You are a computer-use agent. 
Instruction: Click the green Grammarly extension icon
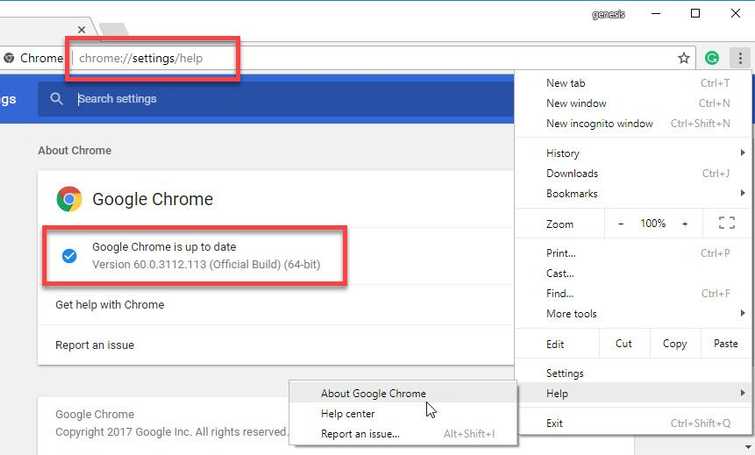coord(712,58)
